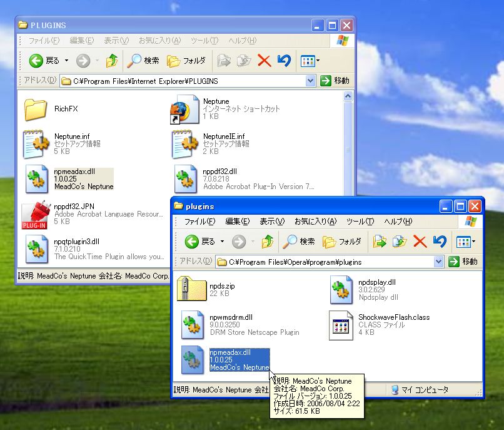Open Search (検索) in PLUGINS window toolbar
Screen dimensions: 504x430
point(143,61)
